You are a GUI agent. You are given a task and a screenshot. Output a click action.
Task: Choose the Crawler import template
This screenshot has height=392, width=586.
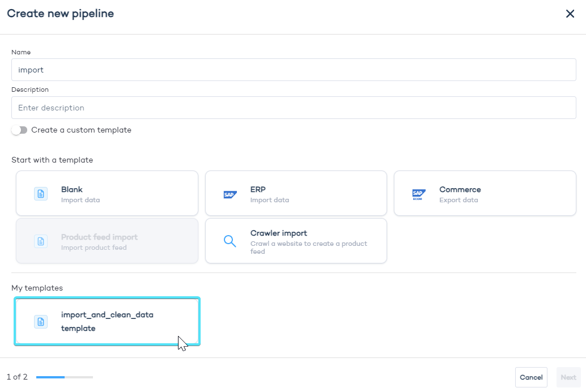click(x=296, y=241)
